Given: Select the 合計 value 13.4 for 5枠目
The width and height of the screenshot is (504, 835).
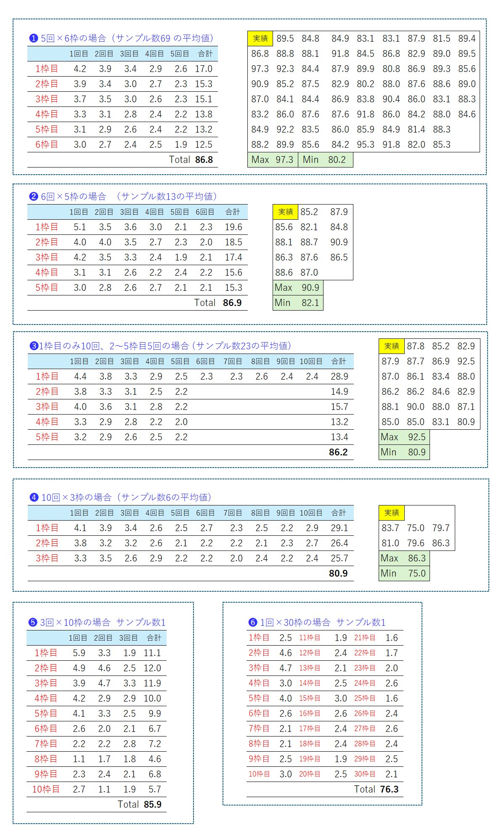Looking at the screenshot, I should click(x=339, y=437).
